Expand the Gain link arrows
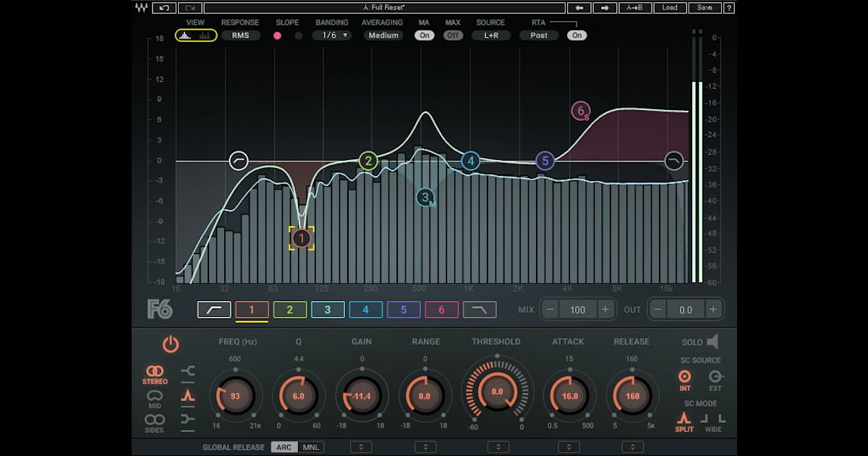 pyautogui.click(x=361, y=447)
